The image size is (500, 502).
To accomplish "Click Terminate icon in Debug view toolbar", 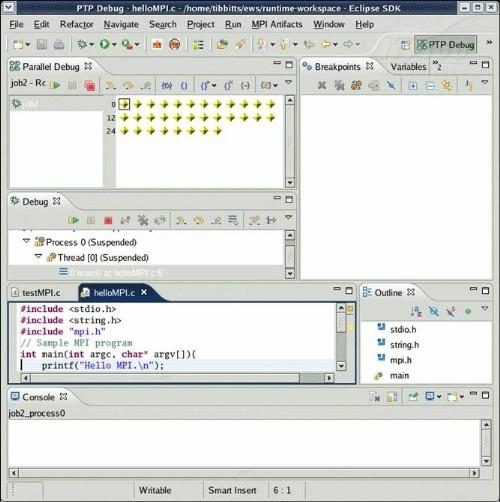I will pyautogui.click(x=108, y=220).
